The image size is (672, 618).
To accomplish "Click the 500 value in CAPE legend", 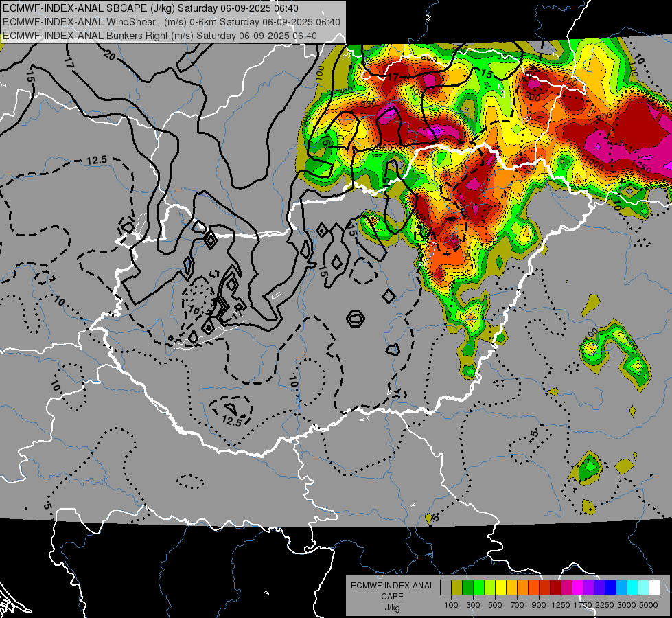I will tap(495, 605).
